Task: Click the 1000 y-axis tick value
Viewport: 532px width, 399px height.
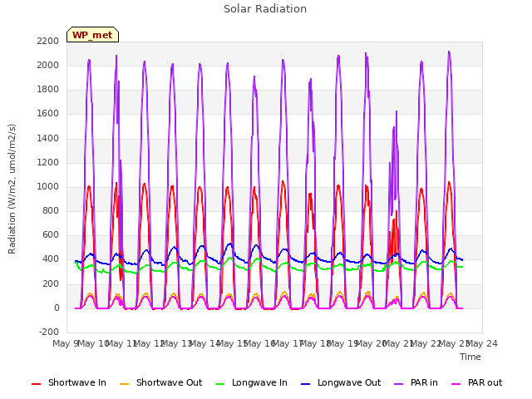Action: [48, 186]
